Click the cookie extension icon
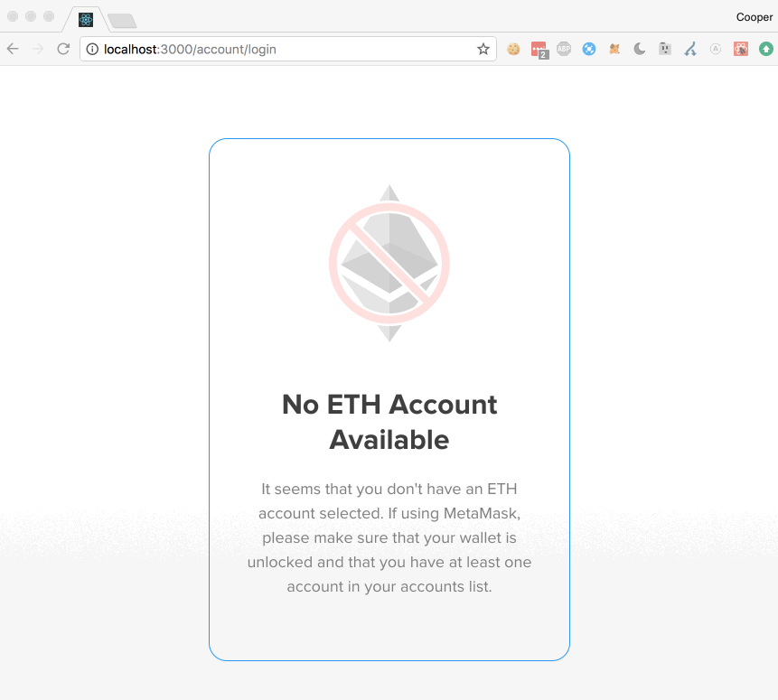778x700 pixels. 513,49
